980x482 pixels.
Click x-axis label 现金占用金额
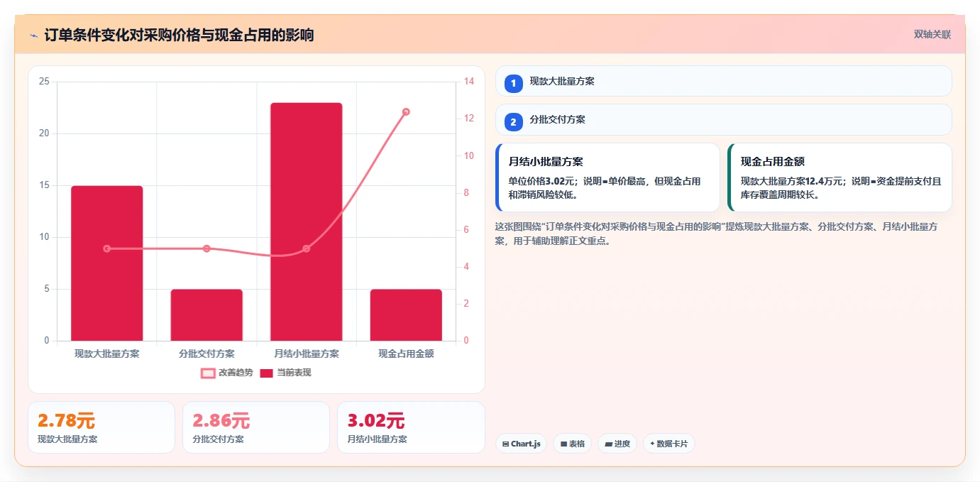pyautogui.click(x=406, y=354)
